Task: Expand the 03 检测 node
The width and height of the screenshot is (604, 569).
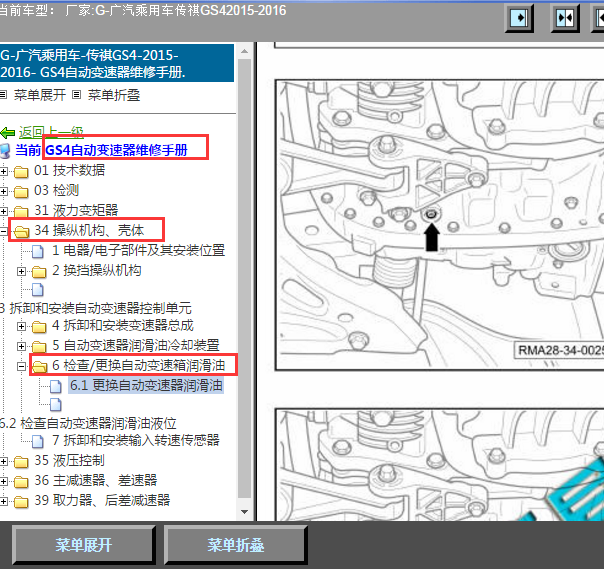Action: [3, 191]
